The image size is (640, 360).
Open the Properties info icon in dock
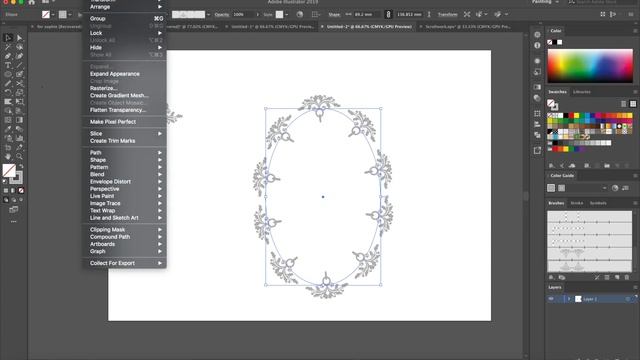pos(537,45)
